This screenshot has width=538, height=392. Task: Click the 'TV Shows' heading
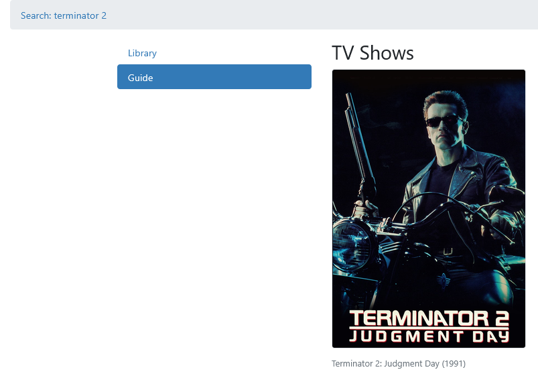[x=373, y=53]
